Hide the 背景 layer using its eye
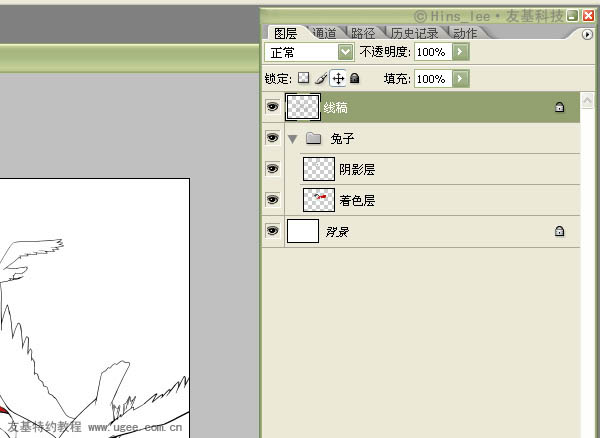Viewport: 600px width, 438px height. click(x=272, y=231)
